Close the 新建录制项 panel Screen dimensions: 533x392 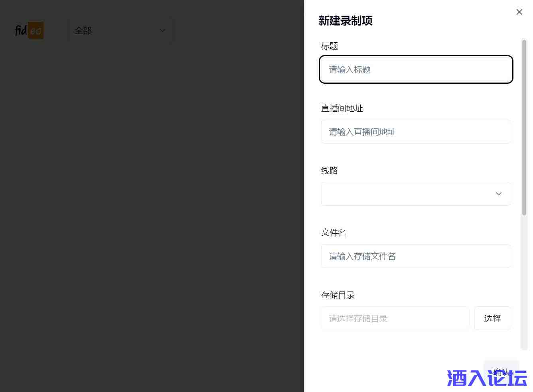(519, 12)
